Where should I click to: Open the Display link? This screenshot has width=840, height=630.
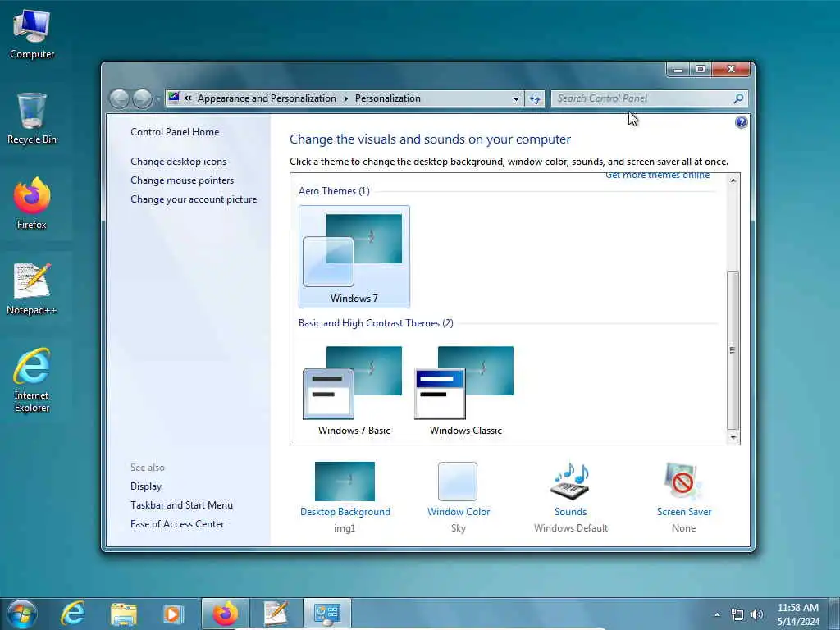click(146, 486)
